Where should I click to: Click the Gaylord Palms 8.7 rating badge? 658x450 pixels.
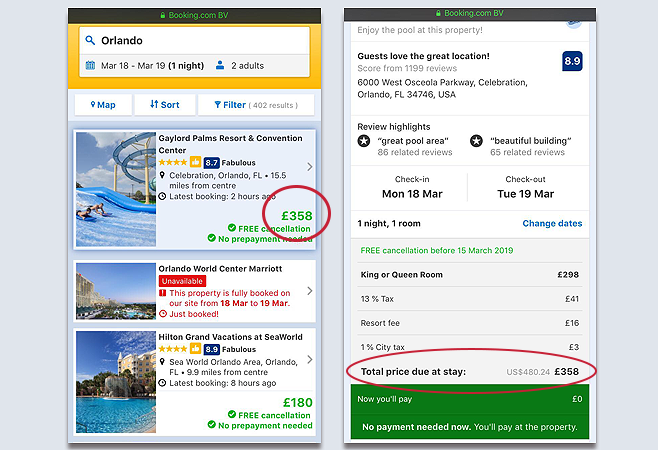pyautogui.click(x=212, y=163)
